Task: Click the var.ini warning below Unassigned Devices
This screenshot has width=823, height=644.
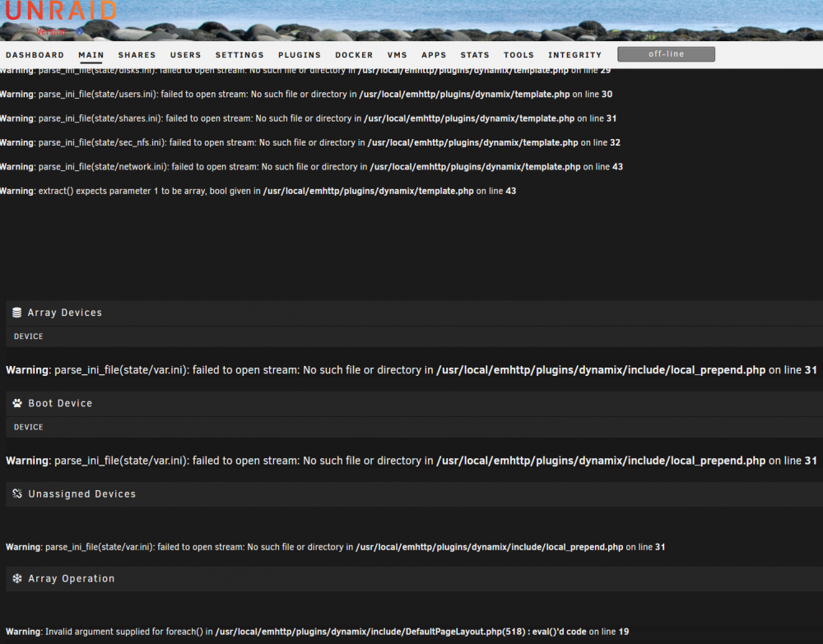Action: coord(336,547)
